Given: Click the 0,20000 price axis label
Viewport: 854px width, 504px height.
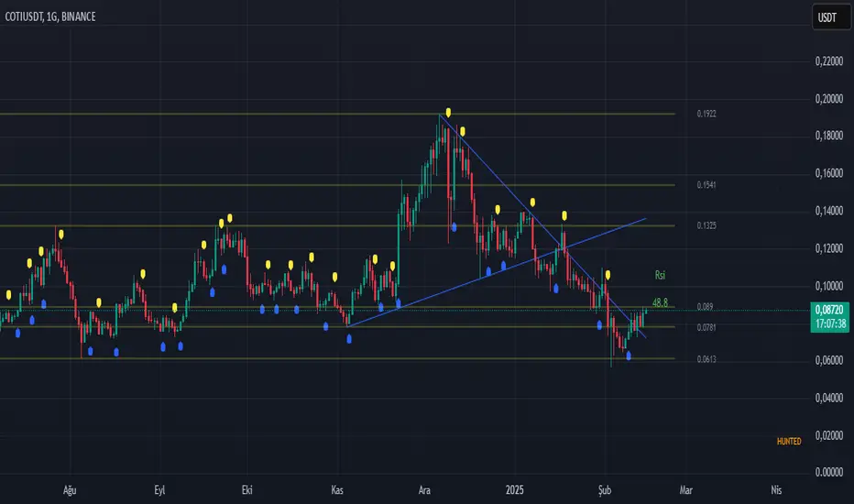Looking at the screenshot, I should click(x=829, y=99).
